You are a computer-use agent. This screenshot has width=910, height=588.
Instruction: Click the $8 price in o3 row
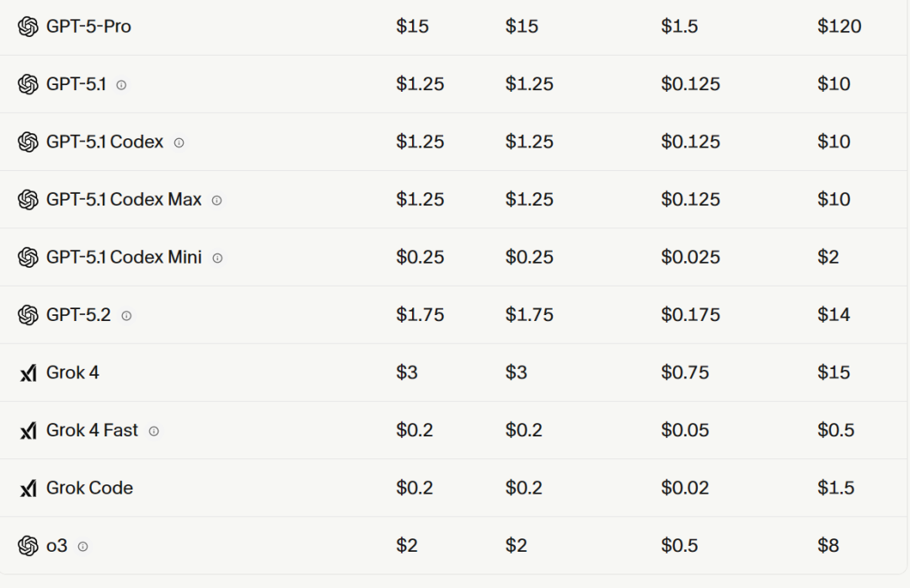[827, 546]
